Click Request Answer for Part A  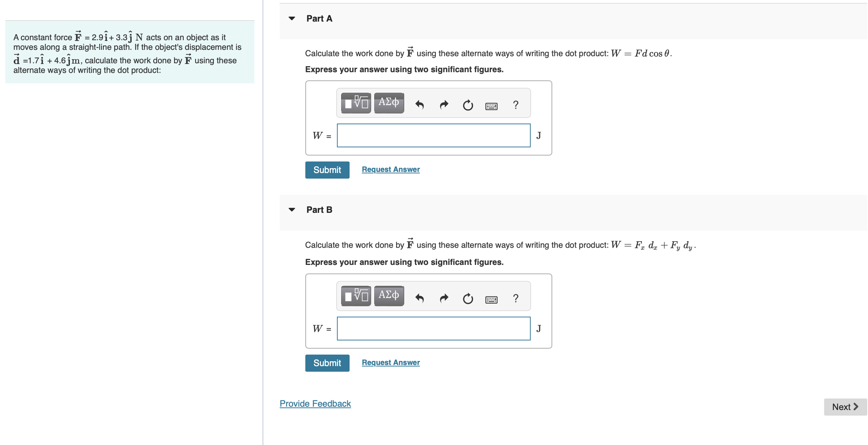tap(390, 169)
